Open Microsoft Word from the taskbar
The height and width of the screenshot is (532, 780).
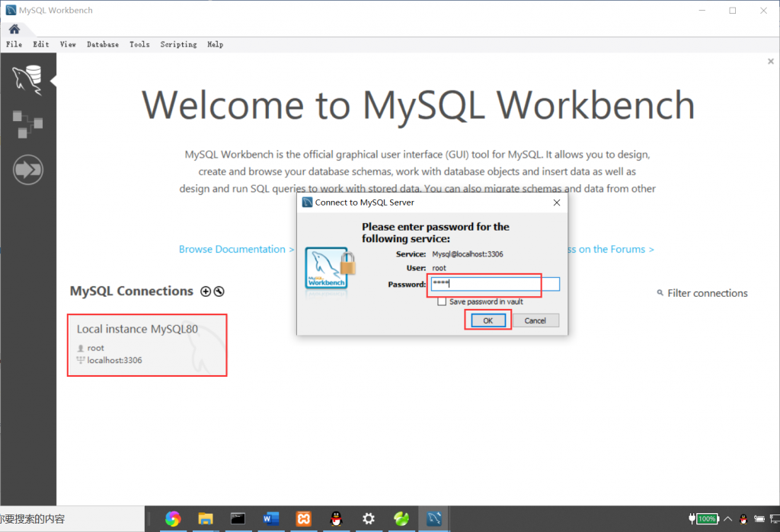click(x=270, y=519)
